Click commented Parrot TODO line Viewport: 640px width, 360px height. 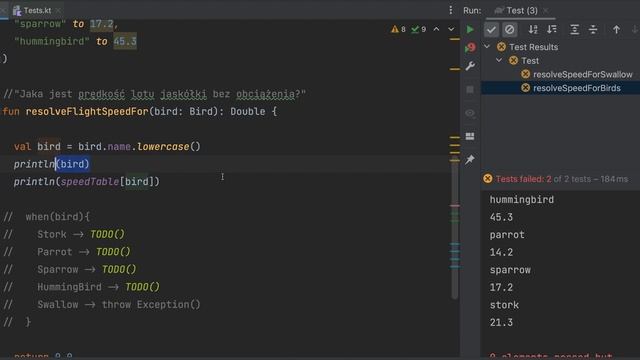click(x=67, y=252)
